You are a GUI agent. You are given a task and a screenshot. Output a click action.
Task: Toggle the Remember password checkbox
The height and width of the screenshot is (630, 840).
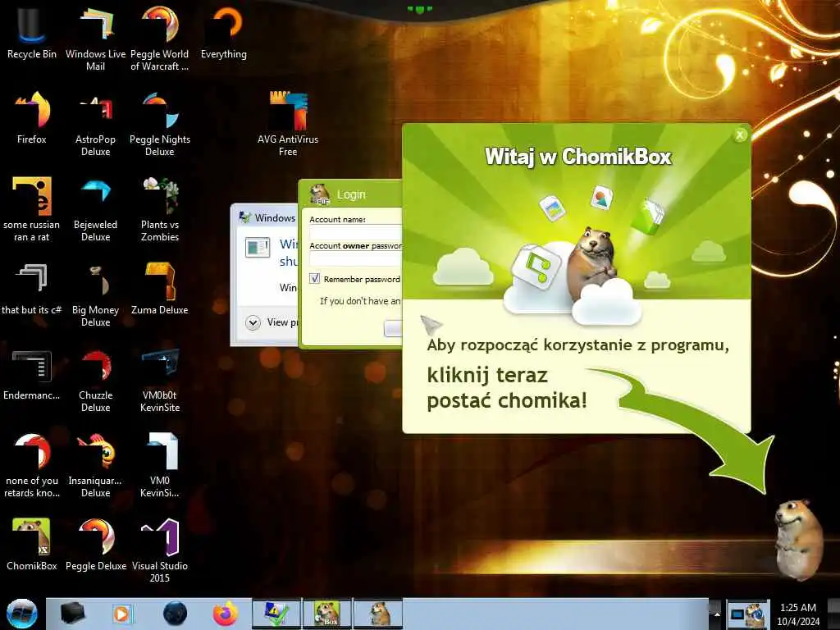(x=314, y=279)
